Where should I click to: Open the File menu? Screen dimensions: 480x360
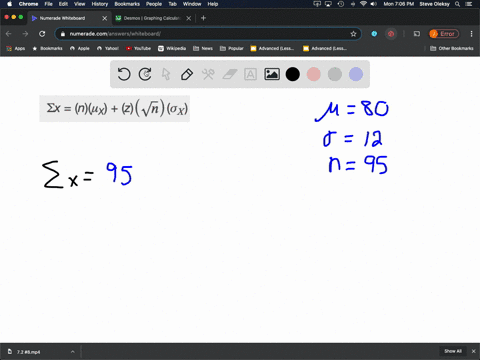(49, 4)
